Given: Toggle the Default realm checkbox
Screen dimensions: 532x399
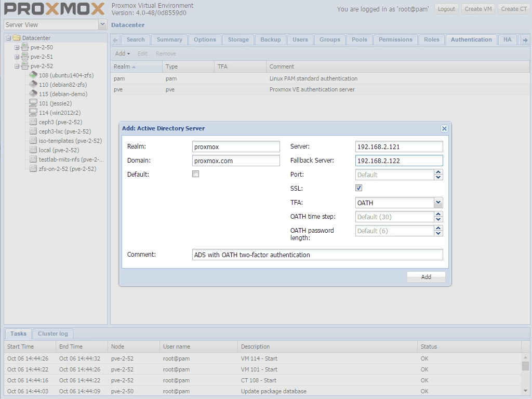Looking at the screenshot, I should pos(195,174).
